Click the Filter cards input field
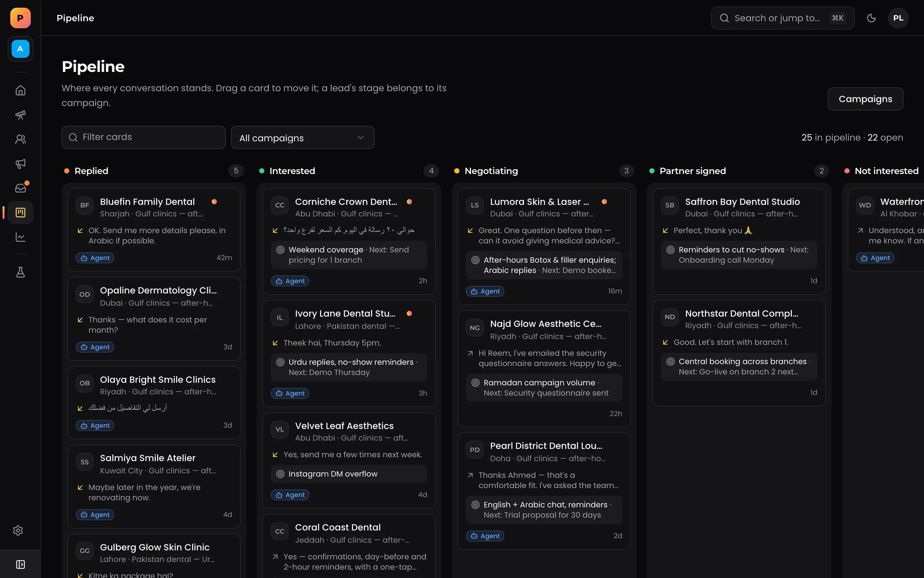The image size is (924, 578). pos(143,137)
